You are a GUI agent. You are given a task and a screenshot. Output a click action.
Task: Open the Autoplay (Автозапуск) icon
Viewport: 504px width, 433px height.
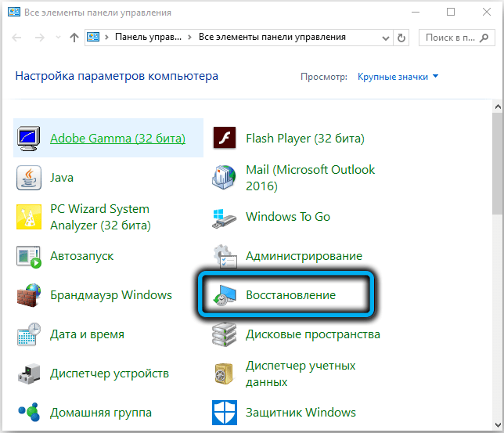tap(29, 256)
